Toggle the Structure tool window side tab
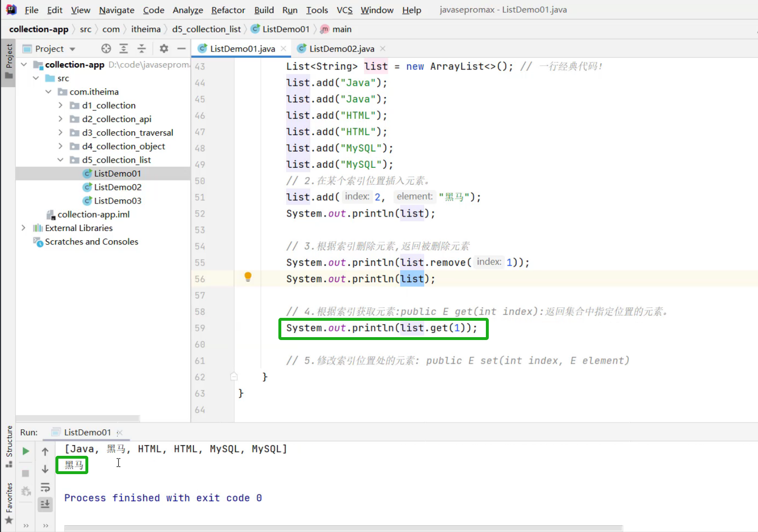Viewport: 758px width, 532px height. [9, 446]
